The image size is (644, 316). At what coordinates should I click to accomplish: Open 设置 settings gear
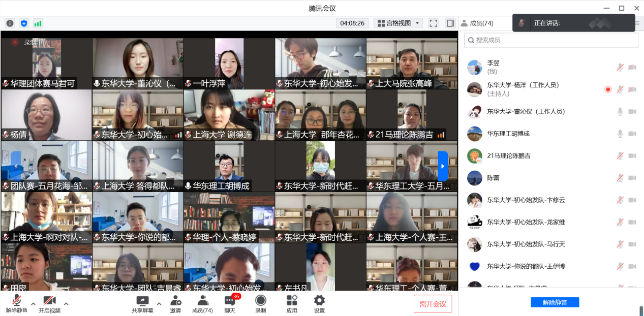pyautogui.click(x=319, y=303)
